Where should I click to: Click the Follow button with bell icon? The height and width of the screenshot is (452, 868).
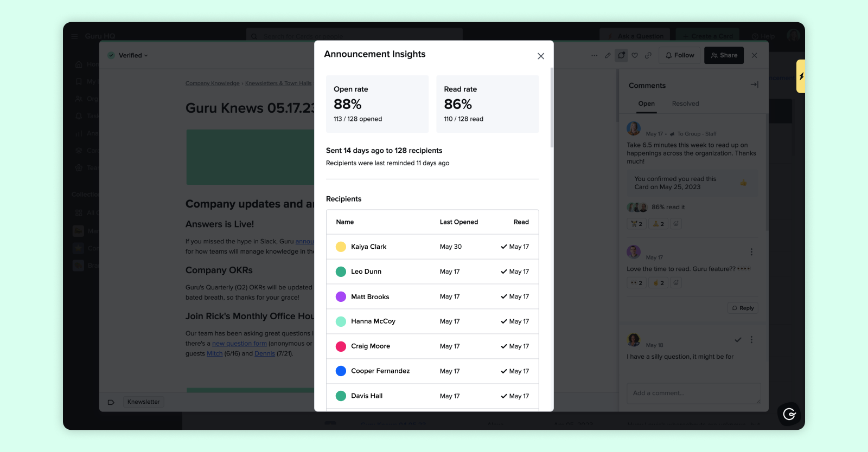pyautogui.click(x=680, y=55)
